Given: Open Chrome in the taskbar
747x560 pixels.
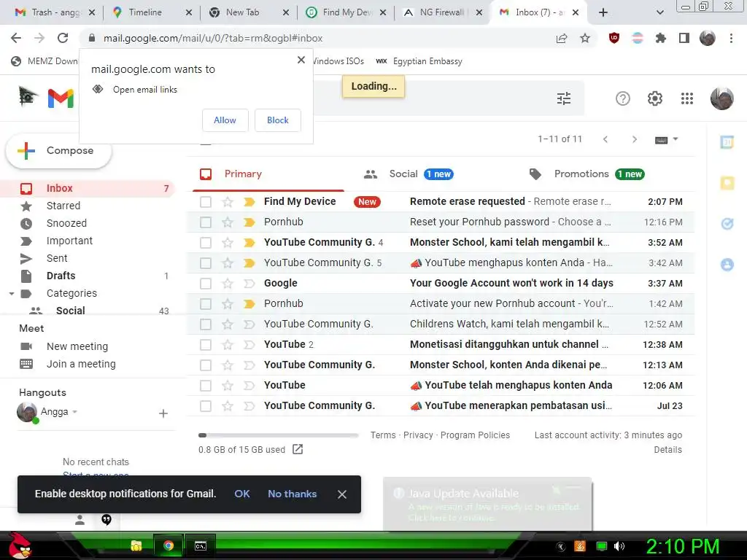Looking at the screenshot, I should (169, 545).
